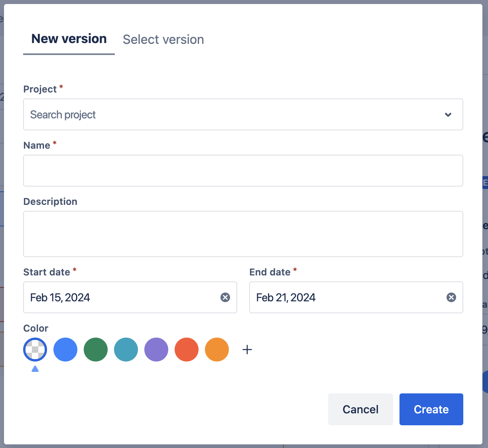The height and width of the screenshot is (448, 488).
Task: Select the transparent no-color swatch
Action: click(x=35, y=350)
